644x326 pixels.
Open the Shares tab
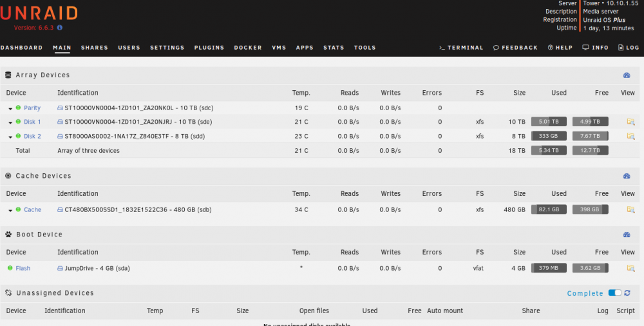(95, 48)
